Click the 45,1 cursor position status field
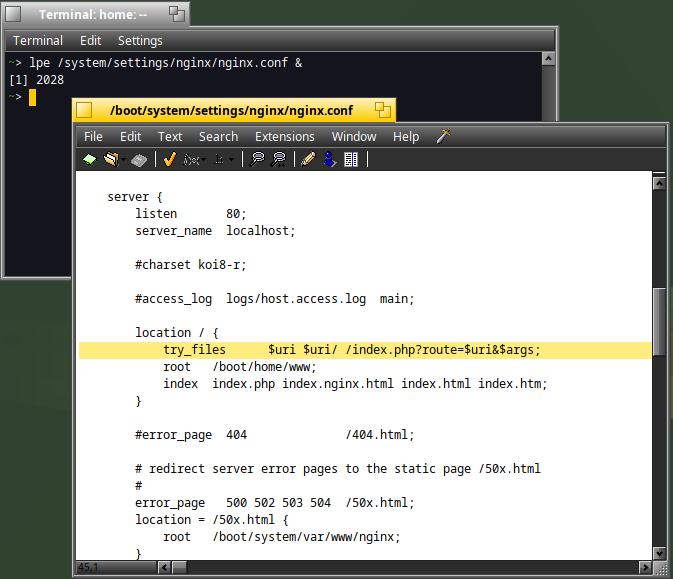The height and width of the screenshot is (579, 673). pos(116,567)
